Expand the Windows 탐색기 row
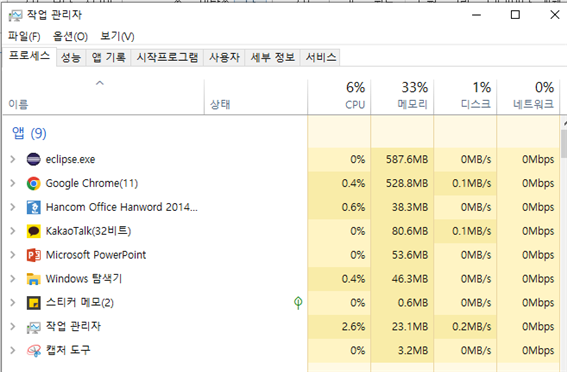Viewport: 567px width, 376px height. [13, 279]
